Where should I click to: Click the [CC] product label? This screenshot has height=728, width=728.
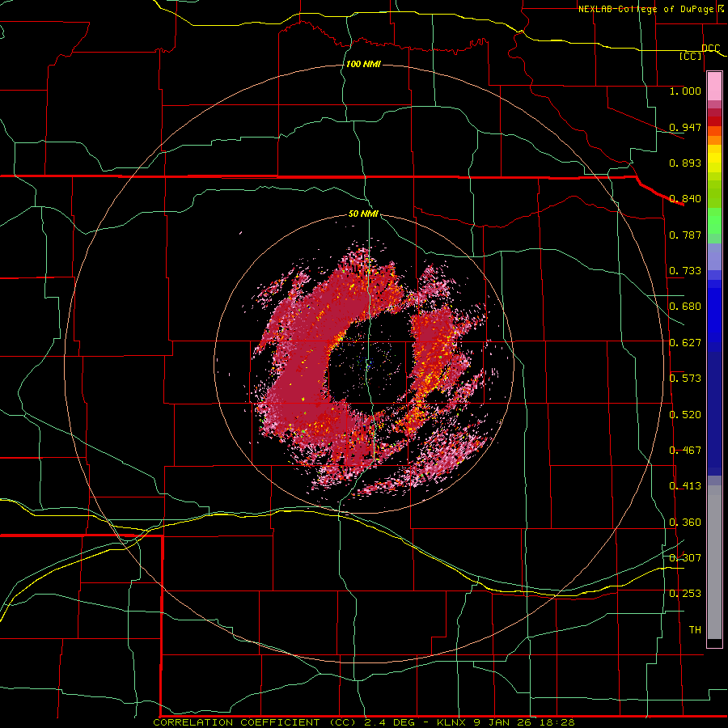(691, 57)
